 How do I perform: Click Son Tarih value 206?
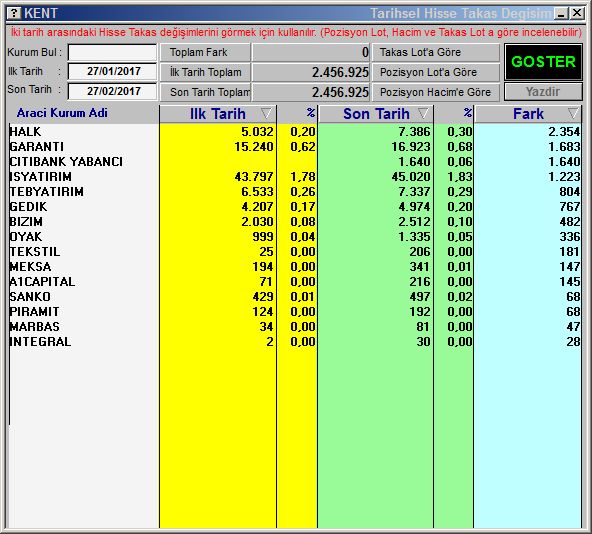pos(420,252)
